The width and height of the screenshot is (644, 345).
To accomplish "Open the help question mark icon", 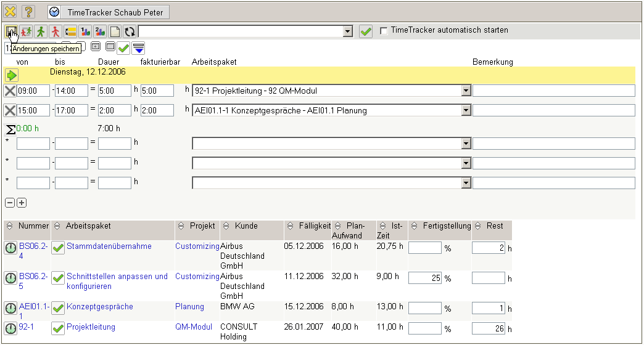I will [28, 12].
